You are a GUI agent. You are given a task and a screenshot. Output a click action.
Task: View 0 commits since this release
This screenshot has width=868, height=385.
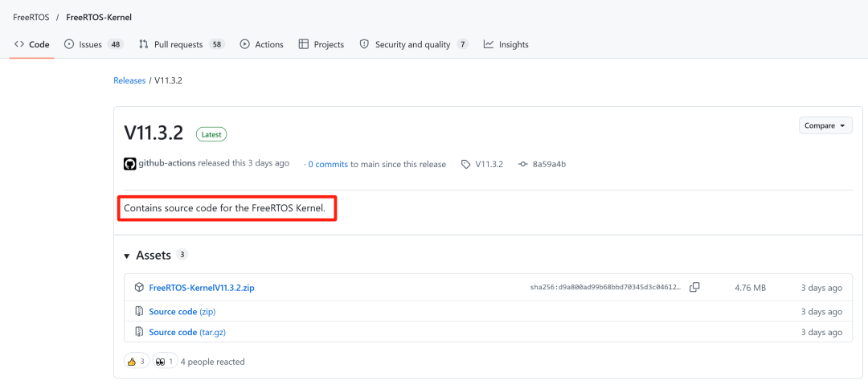point(328,164)
